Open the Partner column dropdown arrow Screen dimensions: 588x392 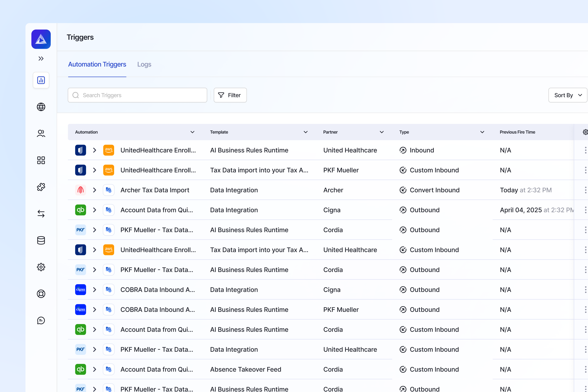click(x=382, y=132)
